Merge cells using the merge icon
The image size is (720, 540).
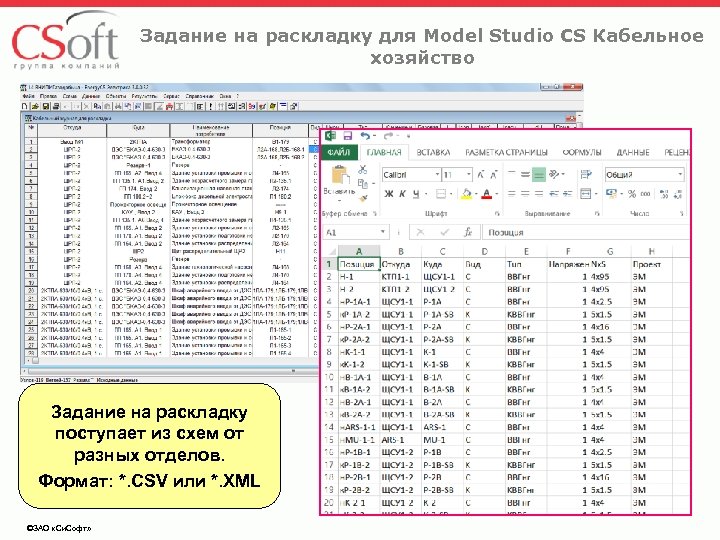tap(585, 194)
